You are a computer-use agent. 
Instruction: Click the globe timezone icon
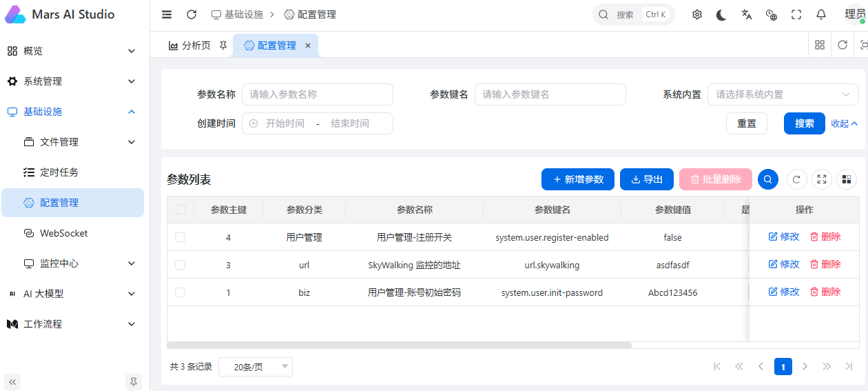click(x=772, y=14)
